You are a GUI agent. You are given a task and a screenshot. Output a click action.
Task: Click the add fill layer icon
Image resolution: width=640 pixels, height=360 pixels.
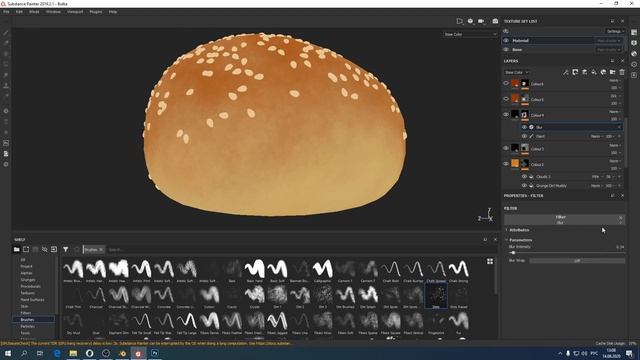594,72
